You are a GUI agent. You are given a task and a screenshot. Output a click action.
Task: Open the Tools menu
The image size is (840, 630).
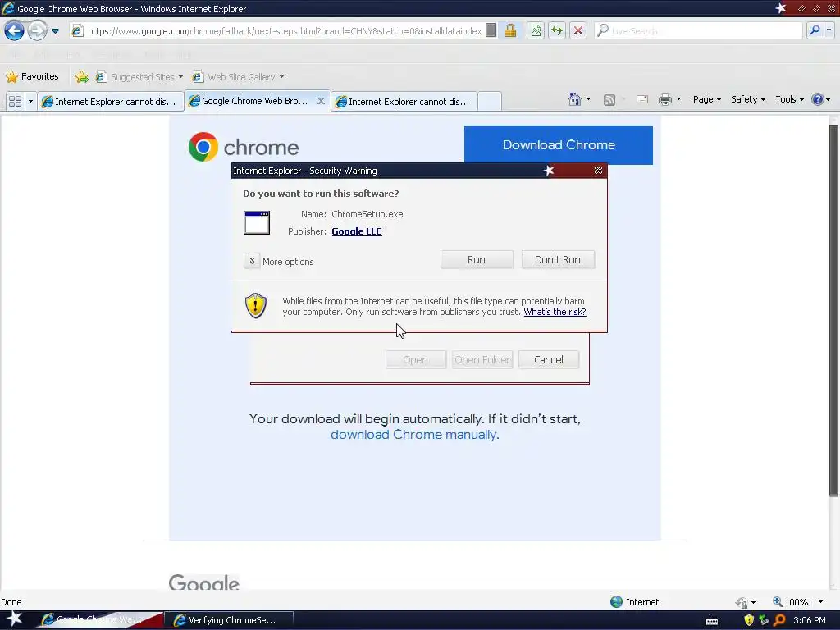pyautogui.click(x=789, y=99)
